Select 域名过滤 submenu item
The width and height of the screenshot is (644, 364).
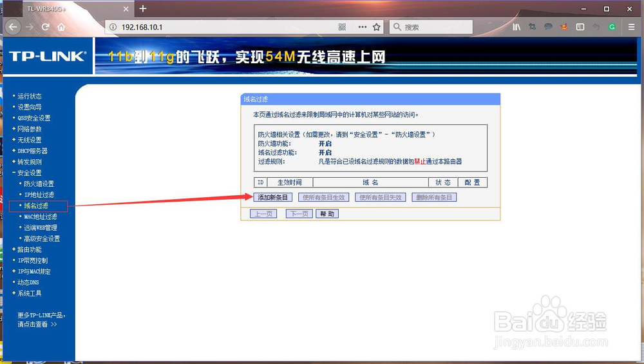(35, 206)
